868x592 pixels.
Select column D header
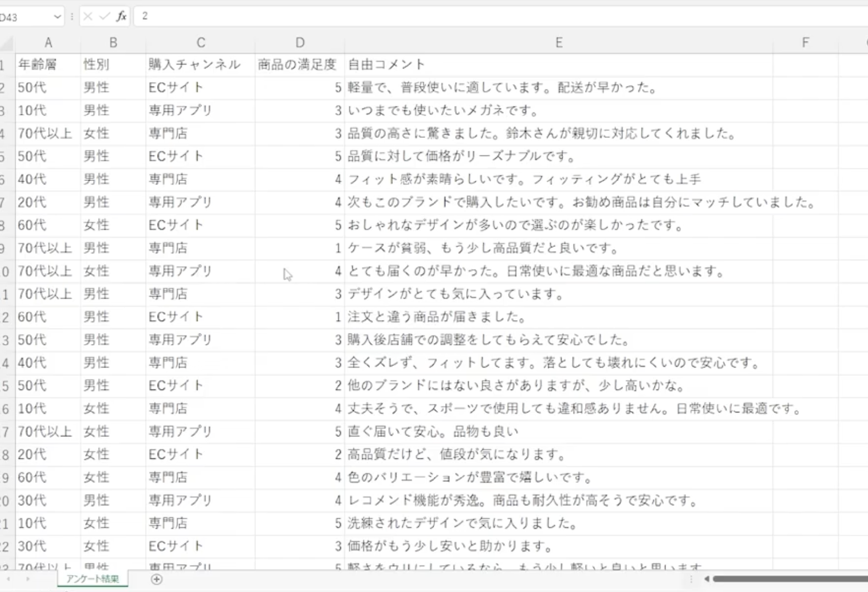point(300,43)
